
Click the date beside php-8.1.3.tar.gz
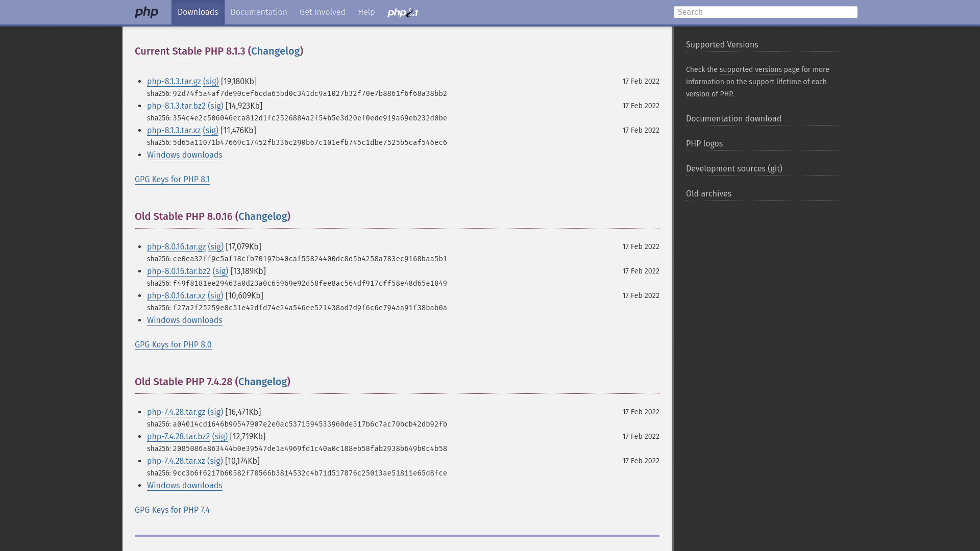(641, 82)
